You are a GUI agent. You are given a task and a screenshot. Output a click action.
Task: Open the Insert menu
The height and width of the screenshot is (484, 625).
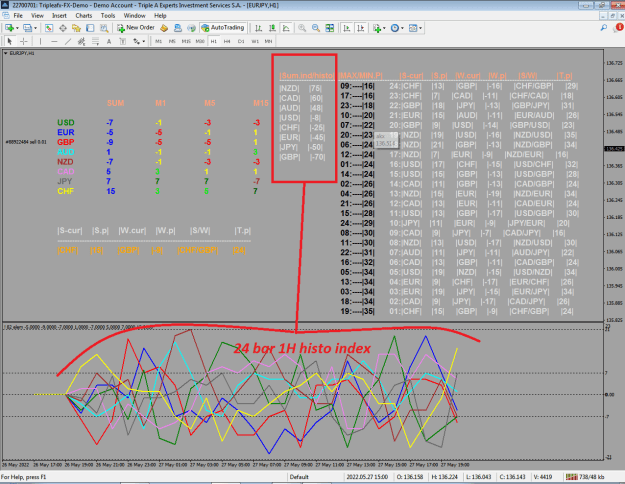point(59,16)
